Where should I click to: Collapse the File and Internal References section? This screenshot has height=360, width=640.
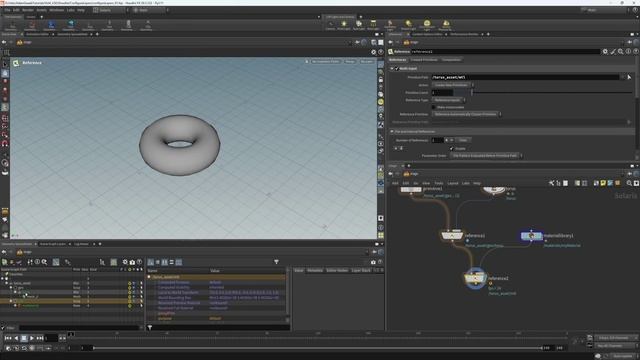[392, 131]
